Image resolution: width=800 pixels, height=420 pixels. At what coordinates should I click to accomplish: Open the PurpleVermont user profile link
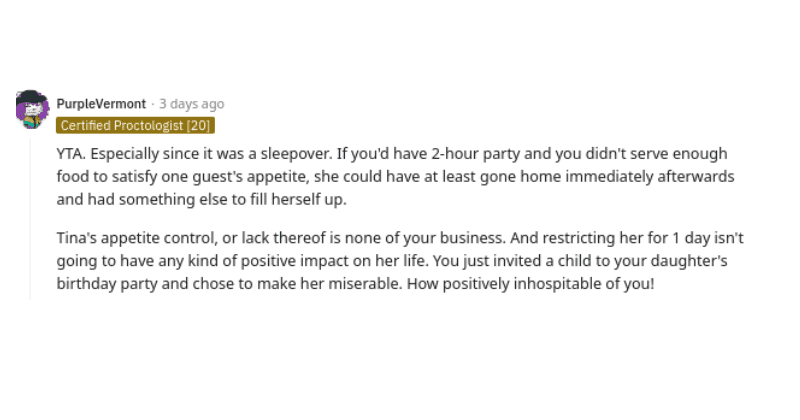tap(101, 104)
